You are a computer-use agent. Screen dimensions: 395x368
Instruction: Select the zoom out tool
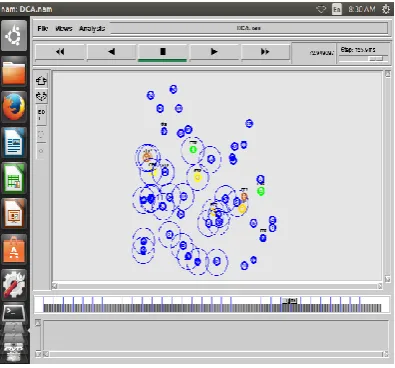click(41, 96)
